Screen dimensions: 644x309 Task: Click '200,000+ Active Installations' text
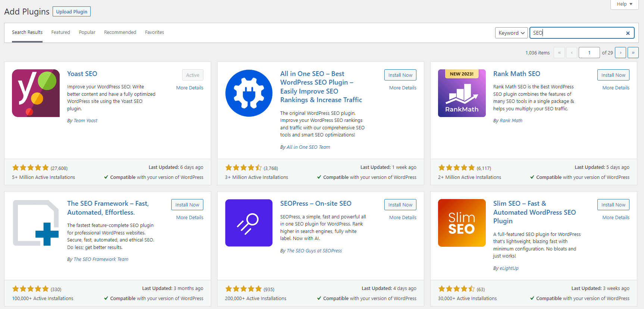coord(256,299)
